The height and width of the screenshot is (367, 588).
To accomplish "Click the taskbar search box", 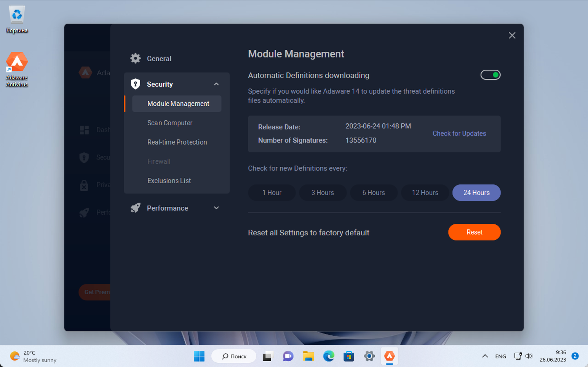I will pos(234,356).
